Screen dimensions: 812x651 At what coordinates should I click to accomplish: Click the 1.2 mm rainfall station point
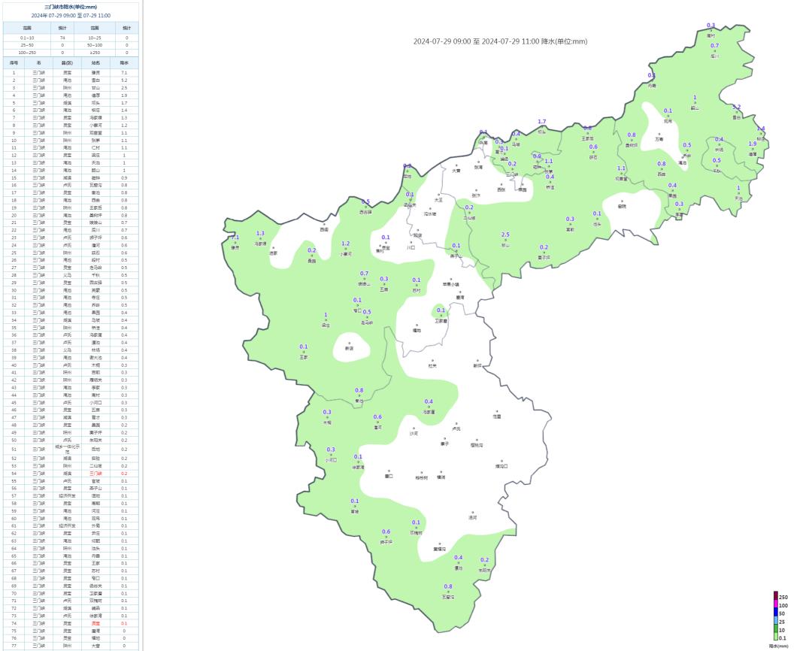pyautogui.click(x=346, y=249)
